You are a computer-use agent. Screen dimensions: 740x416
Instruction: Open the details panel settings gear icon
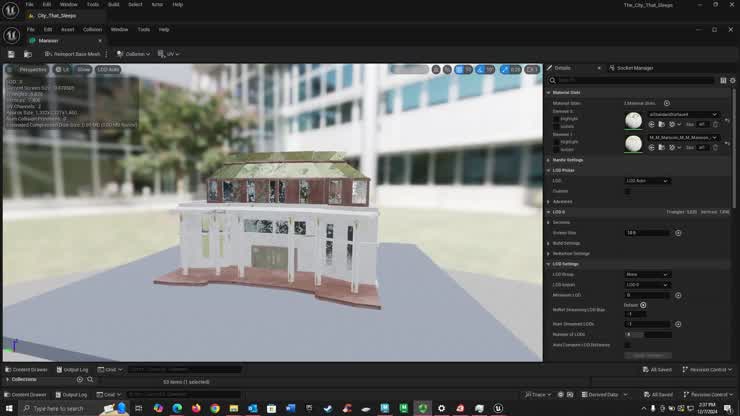pos(732,80)
